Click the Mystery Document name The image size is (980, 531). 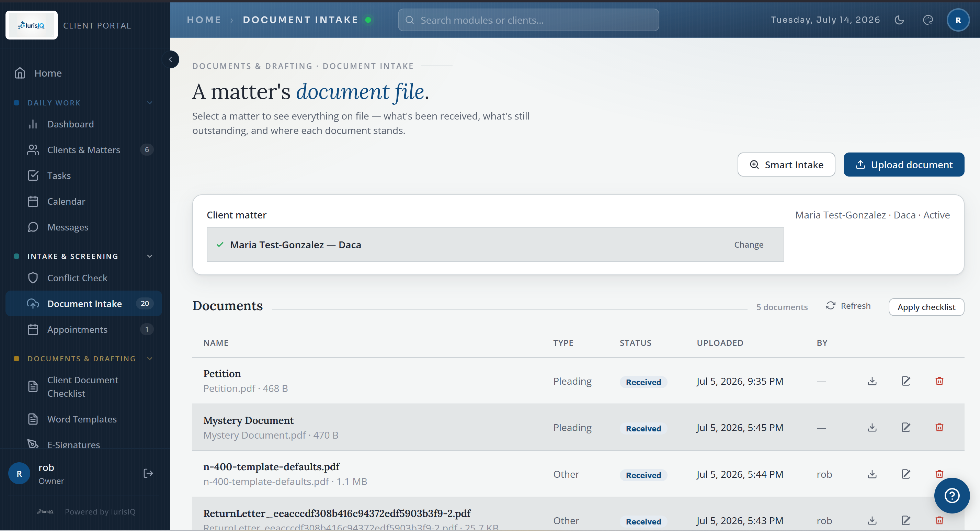pos(248,420)
